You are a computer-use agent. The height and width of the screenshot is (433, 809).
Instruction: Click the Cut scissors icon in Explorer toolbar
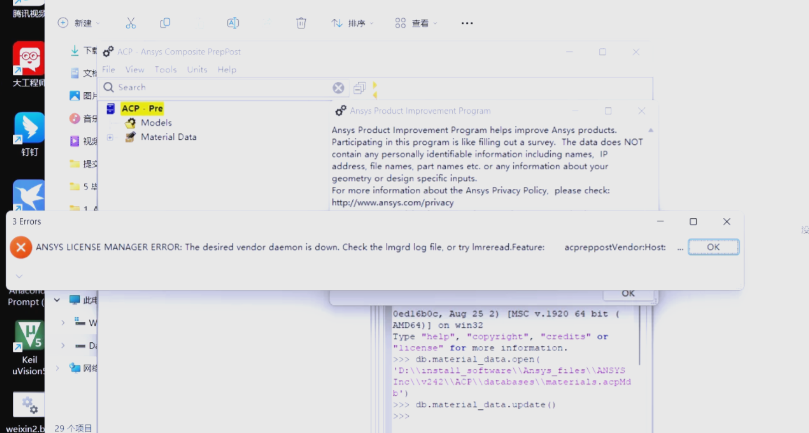pos(131,23)
